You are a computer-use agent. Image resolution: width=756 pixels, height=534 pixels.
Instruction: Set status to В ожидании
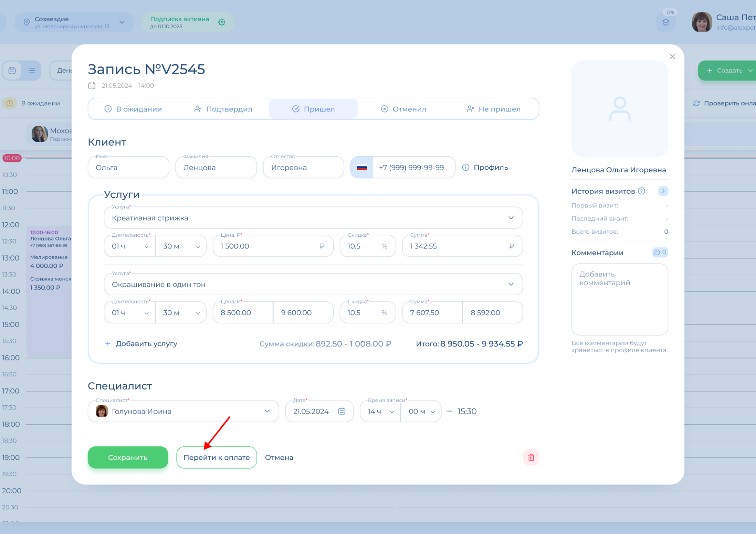pyautogui.click(x=133, y=109)
